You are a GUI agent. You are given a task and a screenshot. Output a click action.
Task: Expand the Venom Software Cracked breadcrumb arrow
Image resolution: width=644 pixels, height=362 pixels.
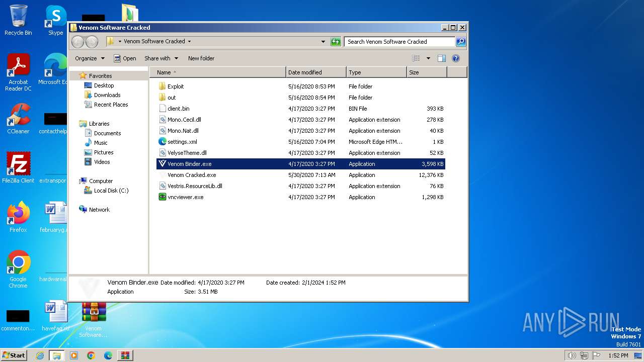tap(189, 42)
